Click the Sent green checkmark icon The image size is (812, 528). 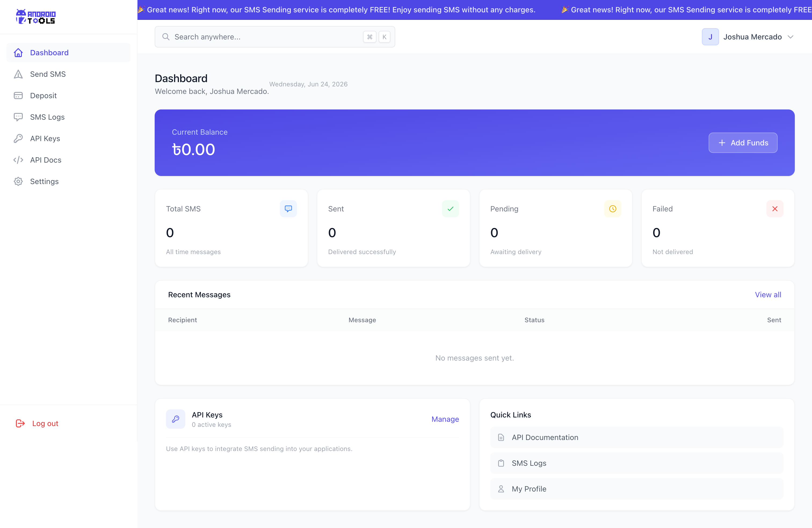click(x=450, y=209)
